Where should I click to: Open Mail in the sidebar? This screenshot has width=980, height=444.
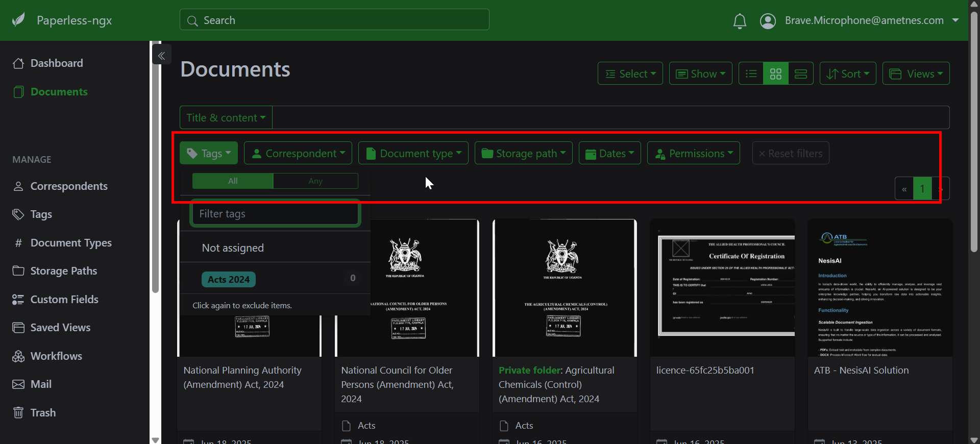point(41,384)
